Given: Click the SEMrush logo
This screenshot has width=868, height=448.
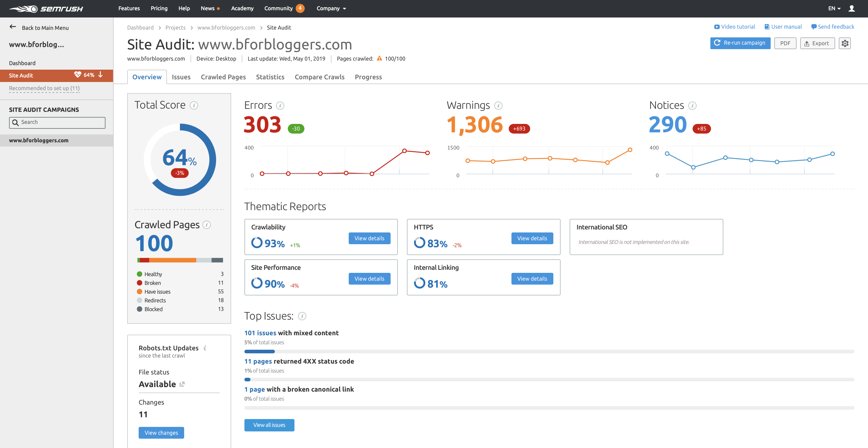Looking at the screenshot, I should (x=46, y=9).
